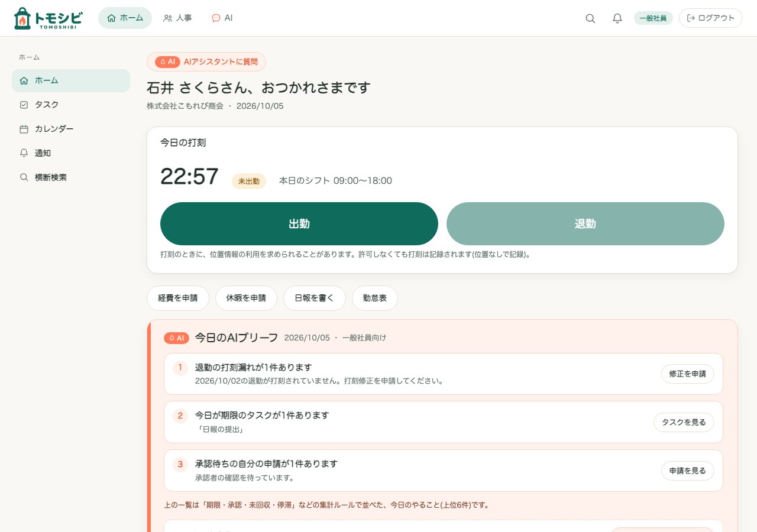Select ホーム in the left sidebar

(71, 80)
